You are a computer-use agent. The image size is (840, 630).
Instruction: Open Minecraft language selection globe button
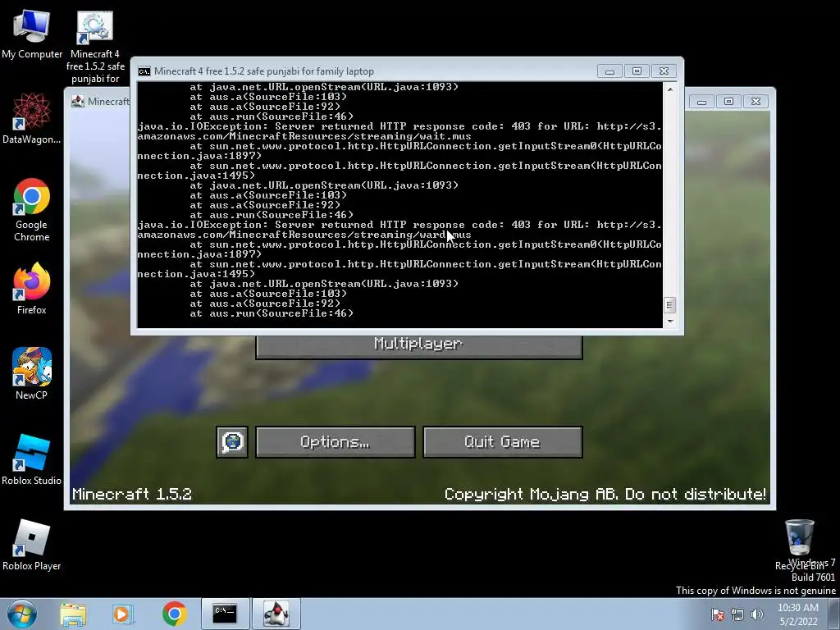pyautogui.click(x=232, y=442)
